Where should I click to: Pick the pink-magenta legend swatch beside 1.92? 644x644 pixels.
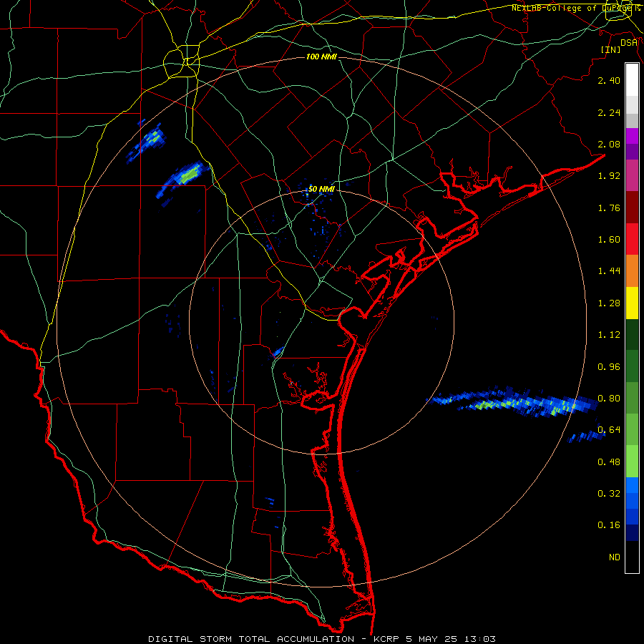[632, 176]
